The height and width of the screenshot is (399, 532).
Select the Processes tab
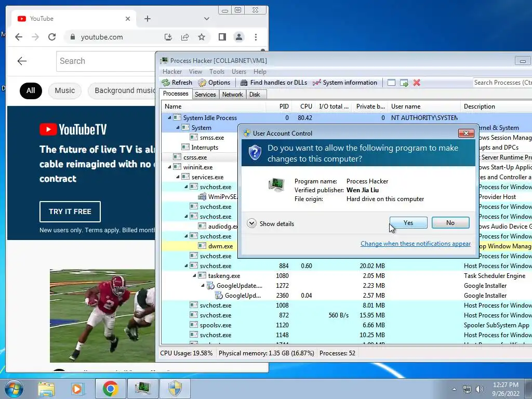[176, 94]
